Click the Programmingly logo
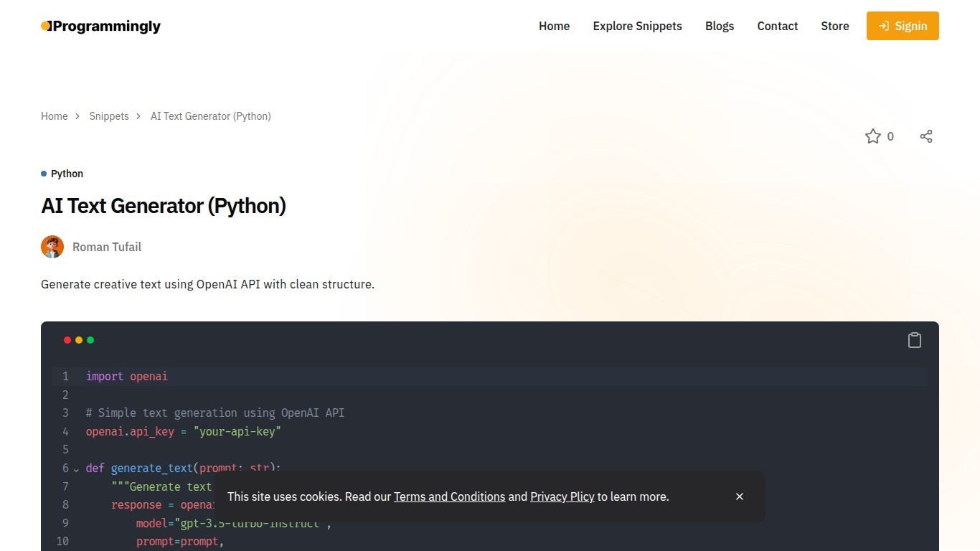980x551 pixels. click(x=100, y=26)
